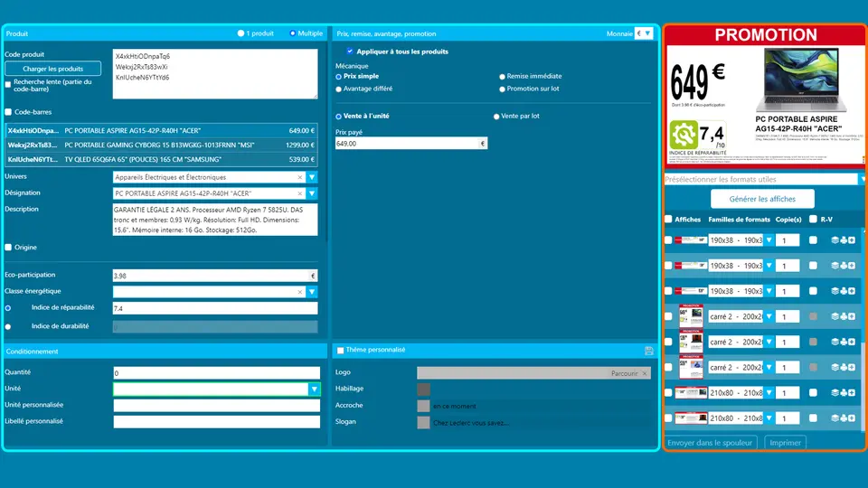Choose 'Remise immédiate' mechanic
The height and width of the screenshot is (488, 868).
(502, 77)
